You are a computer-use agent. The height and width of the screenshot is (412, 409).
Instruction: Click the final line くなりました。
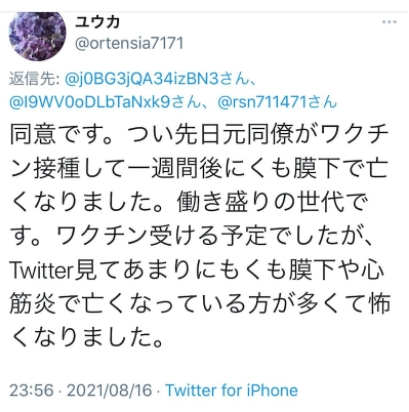[x=87, y=338]
